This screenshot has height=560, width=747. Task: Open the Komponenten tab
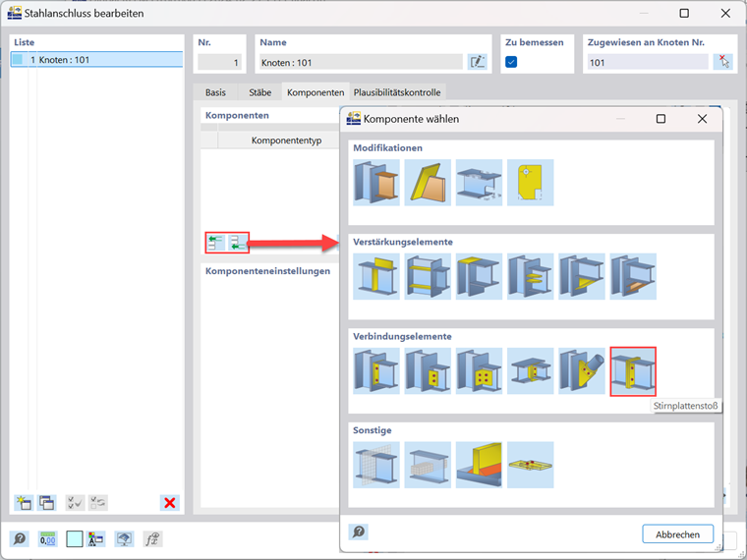pyautogui.click(x=316, y=92)
